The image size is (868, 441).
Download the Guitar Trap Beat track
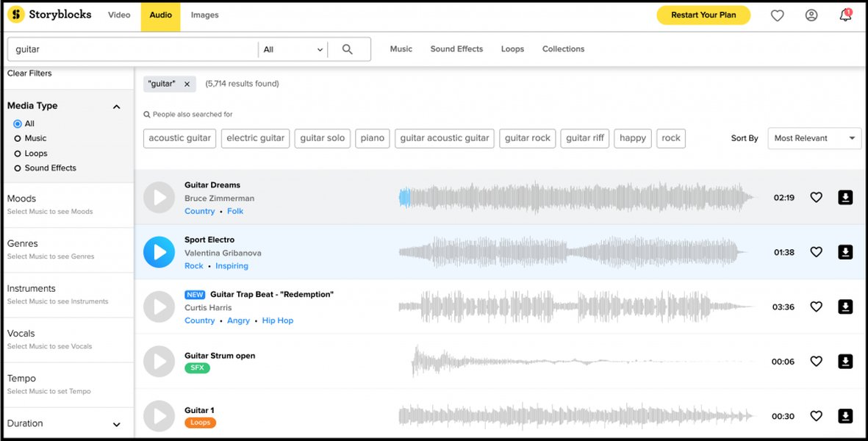[845, 306]
